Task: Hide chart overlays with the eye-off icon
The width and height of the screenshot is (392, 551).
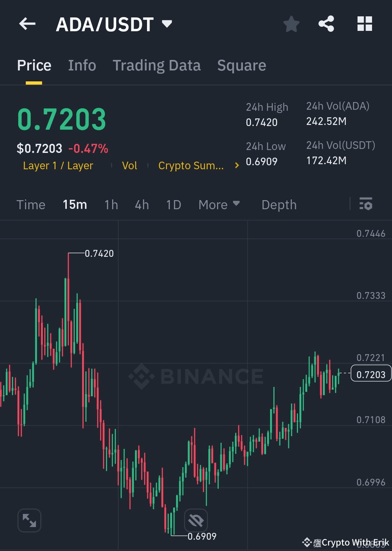Action: (195, 520)
